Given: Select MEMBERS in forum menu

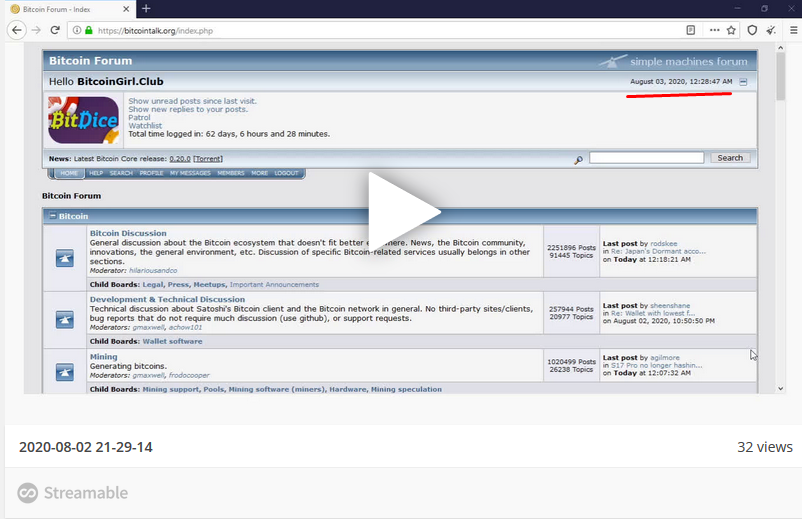Looking at the screenshot, I should point(231,173).
